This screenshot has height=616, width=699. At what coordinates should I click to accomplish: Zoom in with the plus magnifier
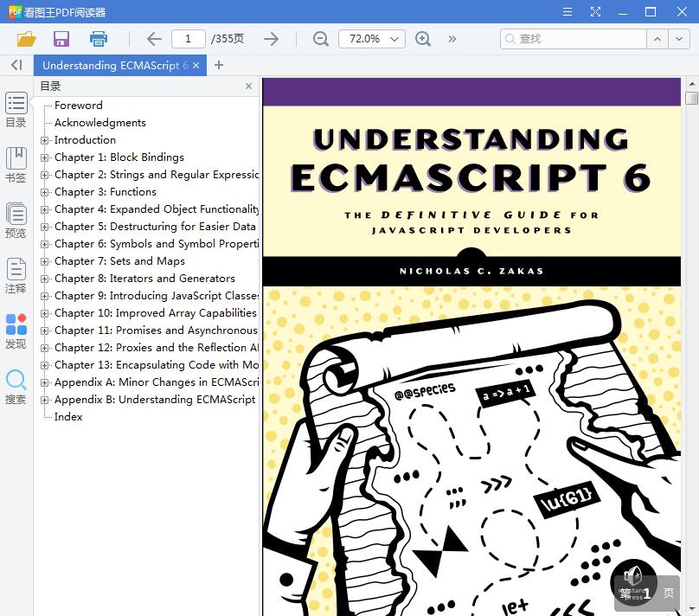423,39
